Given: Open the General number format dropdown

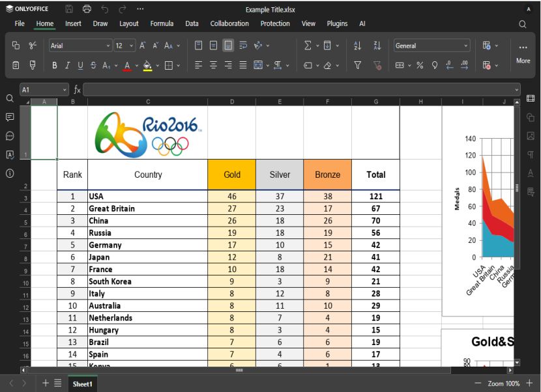Looking at the screenshot, I should click(x=431, y=46).
